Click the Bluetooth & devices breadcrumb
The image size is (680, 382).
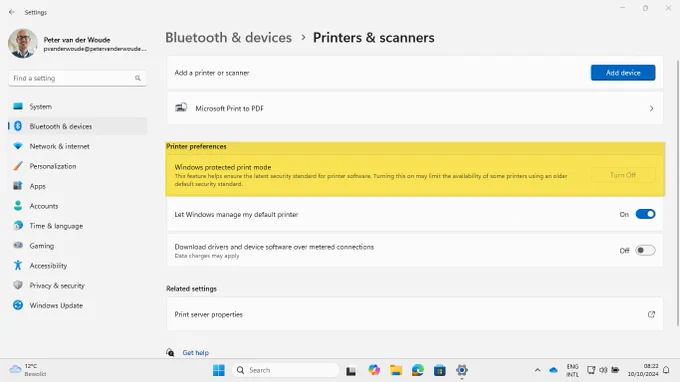tap(229, 38)
